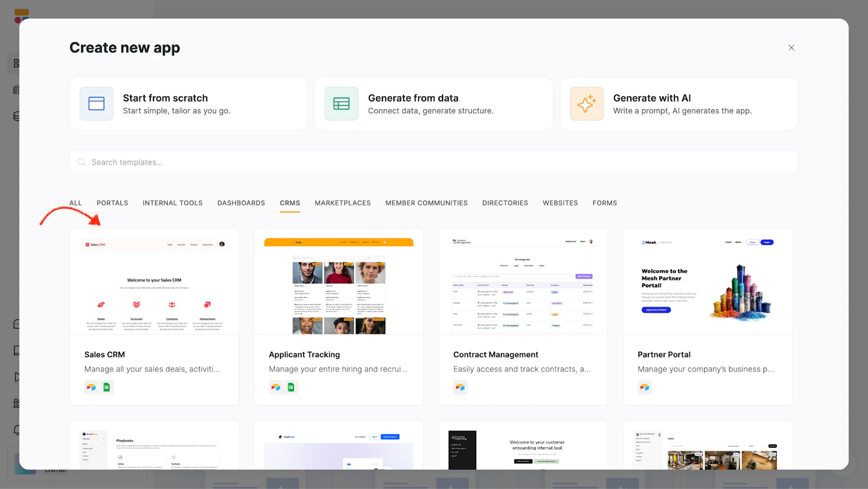This screenshot has height=489, width=868.
Task: Click the Applicant Tracking template title
Action: (304, 355)
